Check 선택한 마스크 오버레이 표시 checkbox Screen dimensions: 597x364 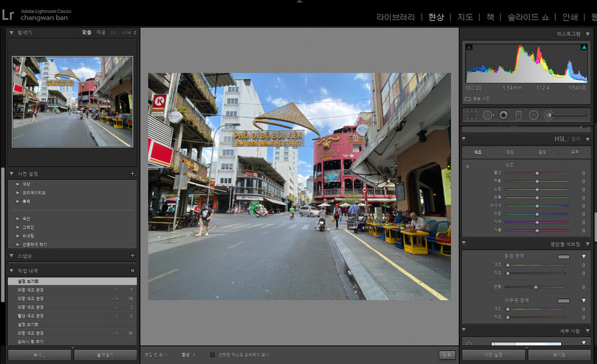[212, 355]
